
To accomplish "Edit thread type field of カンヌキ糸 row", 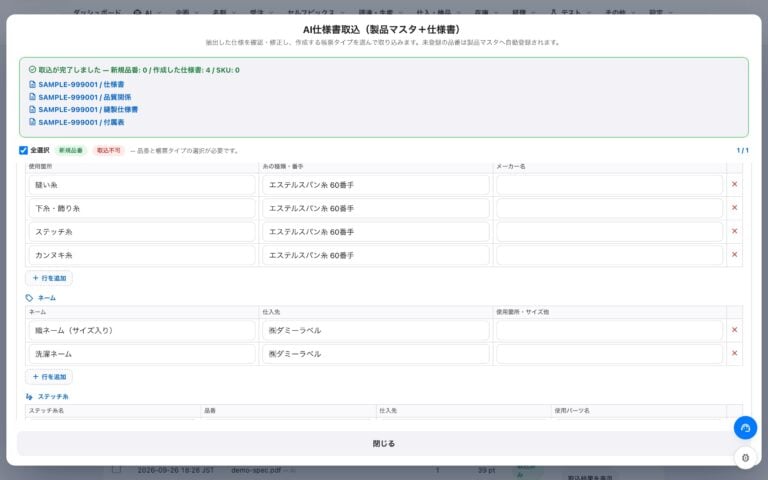I will click(x=376, y=255).
